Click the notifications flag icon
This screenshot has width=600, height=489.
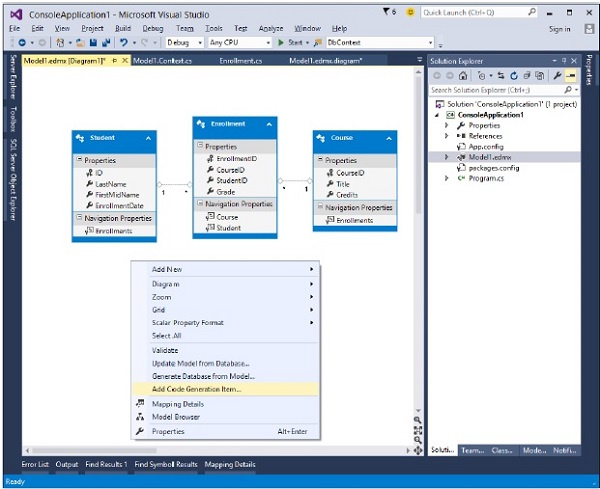click(386, 12)
